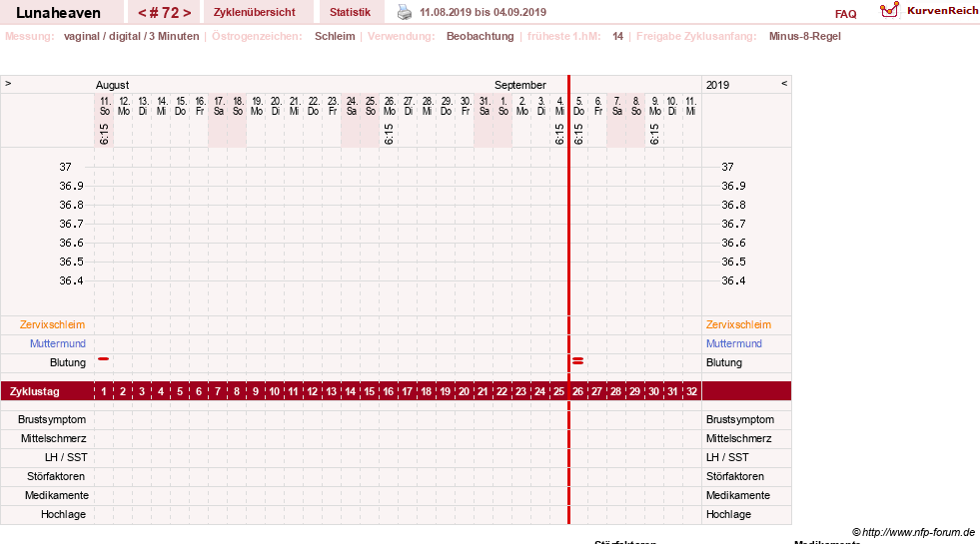The height and width of the screenshot is (544, 980).
Task: Click the date header 4. Mi
Action: tap(560, 106)
